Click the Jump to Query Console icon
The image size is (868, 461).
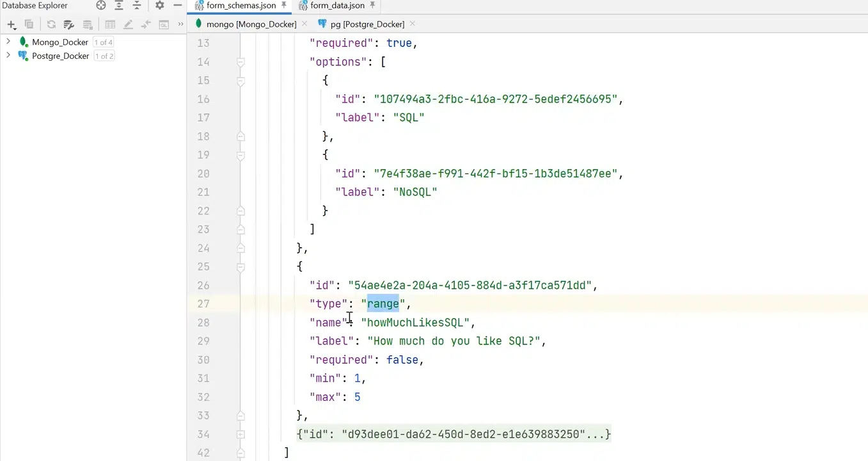pos(164,24)
